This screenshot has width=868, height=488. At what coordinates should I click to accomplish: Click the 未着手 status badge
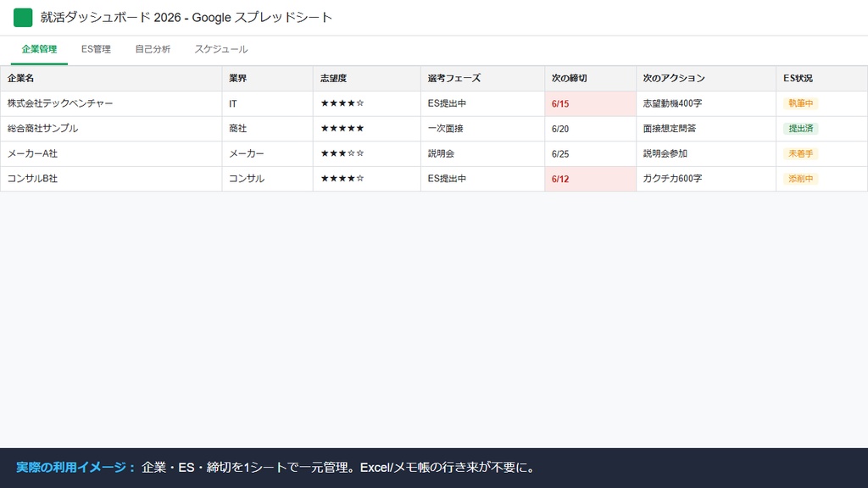800,154
